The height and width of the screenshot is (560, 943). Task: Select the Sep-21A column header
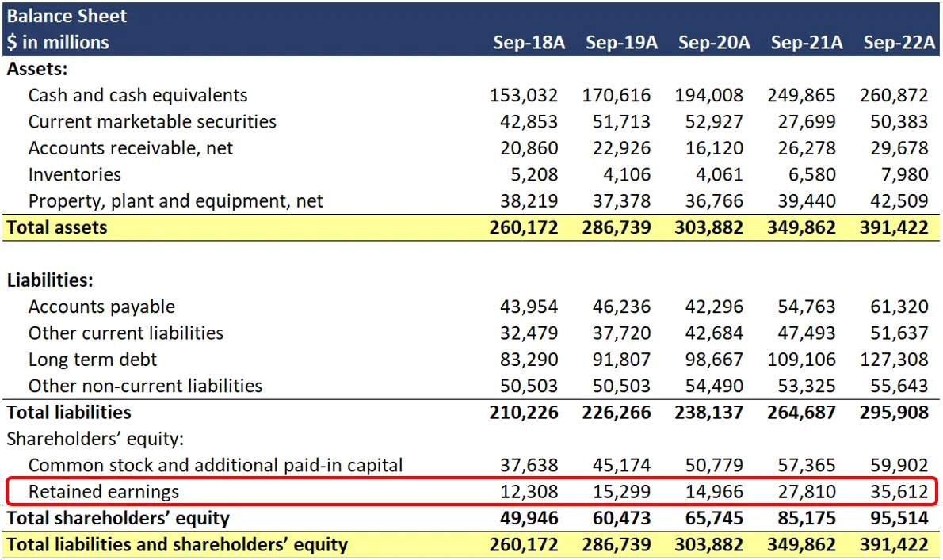(807, 44)
